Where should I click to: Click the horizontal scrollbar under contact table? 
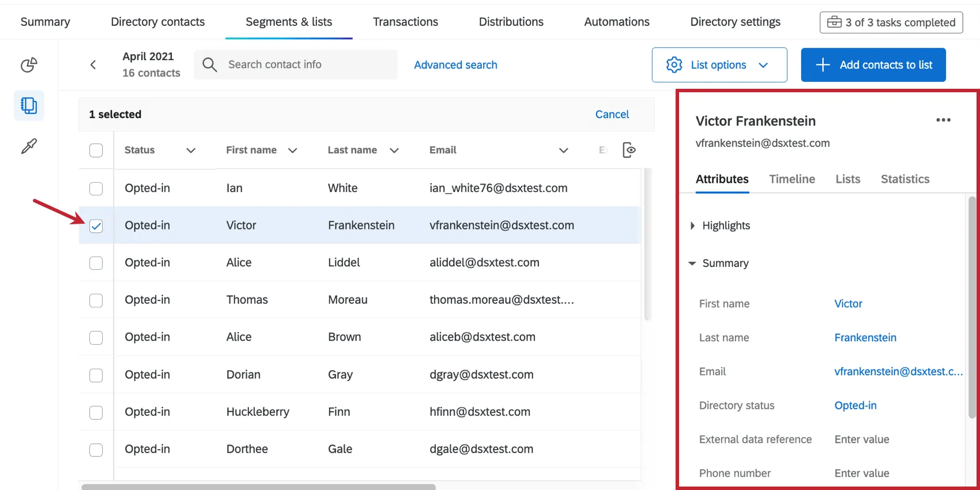(258, 487)
